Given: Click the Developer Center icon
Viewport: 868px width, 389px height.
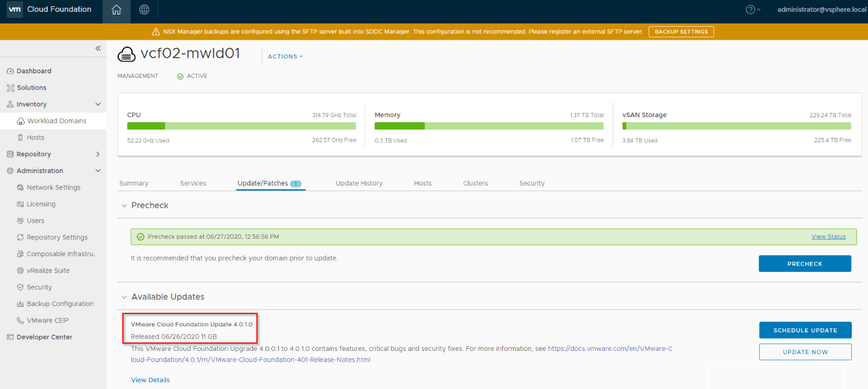Looking at the screenshot, I should [10, 337].
